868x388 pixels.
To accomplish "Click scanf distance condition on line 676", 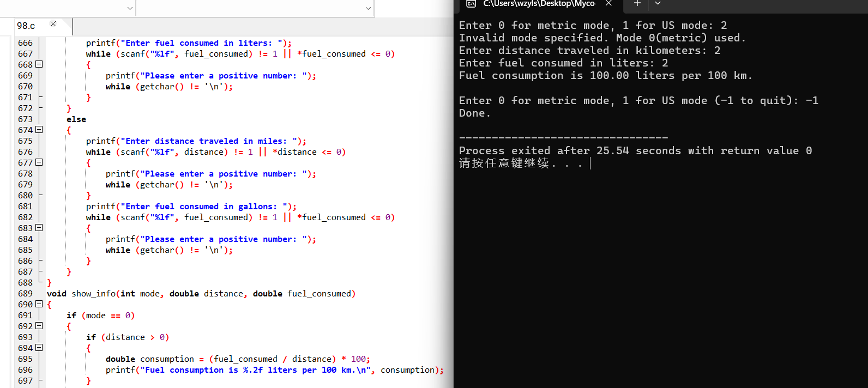I will (216, 152).
